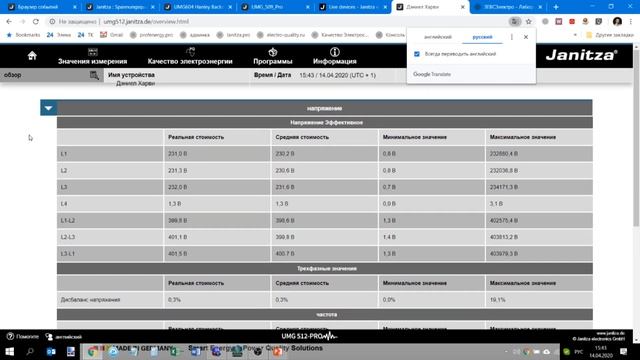Open Gmail bookmark
640x360 pixels.
112,35
